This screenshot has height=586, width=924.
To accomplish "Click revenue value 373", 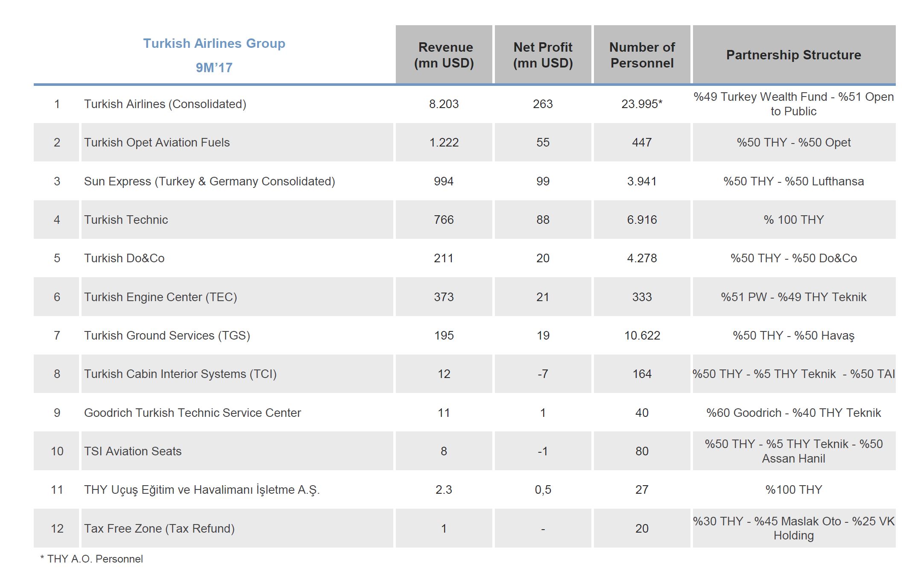I will point(444,297).
